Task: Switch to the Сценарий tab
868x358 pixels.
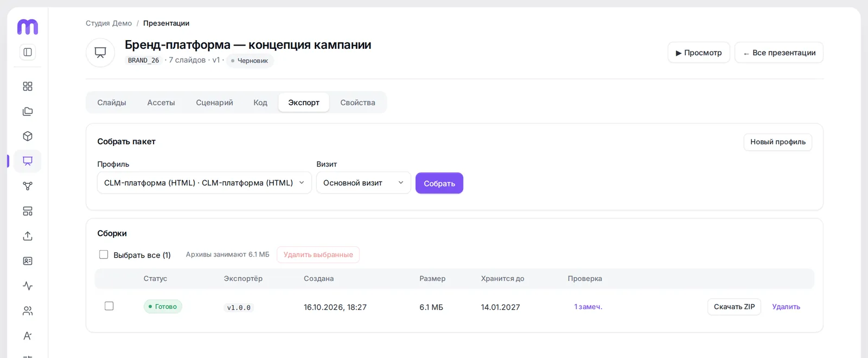Action: pyautogui.click(x=214, y=103)
